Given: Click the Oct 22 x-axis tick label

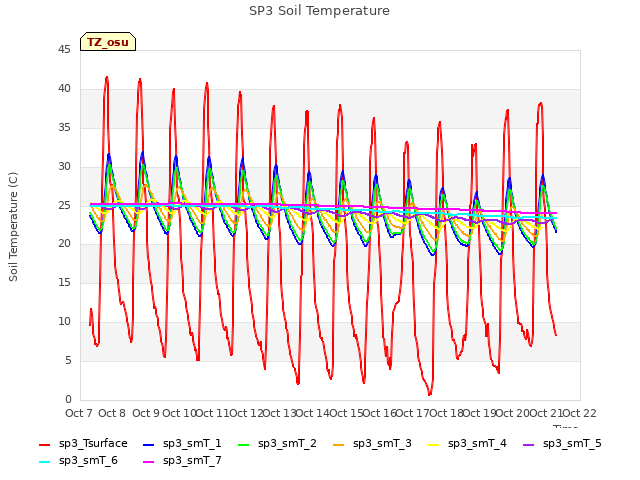Looking at the screenshot, I should point(580,413).
